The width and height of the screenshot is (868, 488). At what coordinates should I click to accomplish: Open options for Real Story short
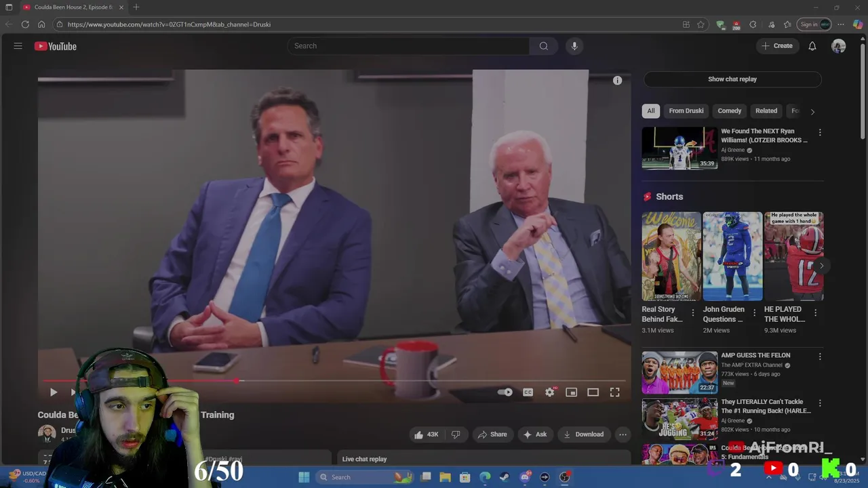click(x=692, y=312)
